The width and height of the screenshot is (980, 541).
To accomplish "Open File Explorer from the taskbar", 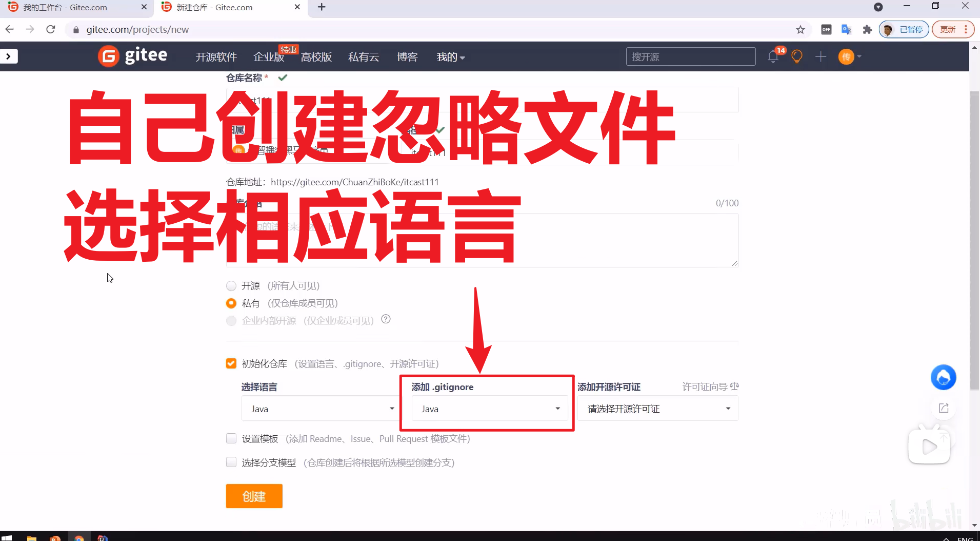I will tap(31, 537).
